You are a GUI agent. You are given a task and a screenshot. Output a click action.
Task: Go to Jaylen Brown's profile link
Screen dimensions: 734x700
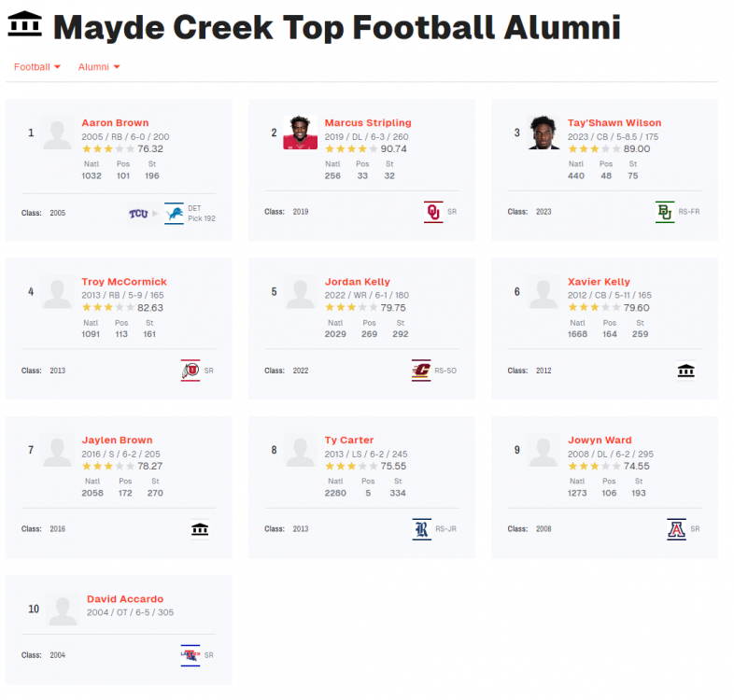tap(117, 441)
